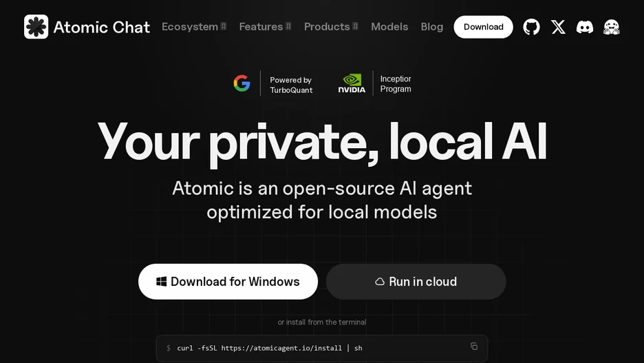This screenshot has height=363, width=644.
Task: Click the header Download button
Action: (x=484, y=27)
